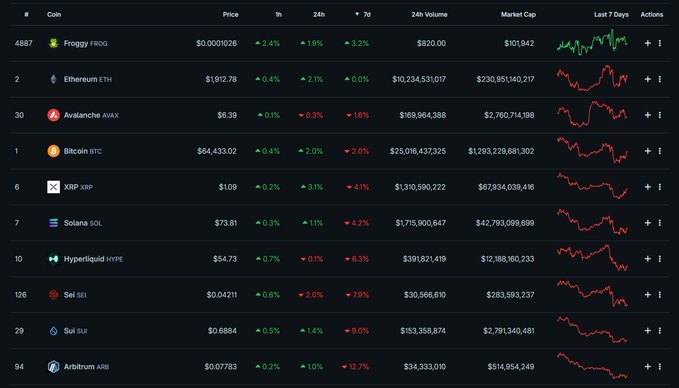The width and height of the screenshot is (679, 388).
Task: Click the Sei coin logo
Action: pyautogui.click(x=53, y=294)
